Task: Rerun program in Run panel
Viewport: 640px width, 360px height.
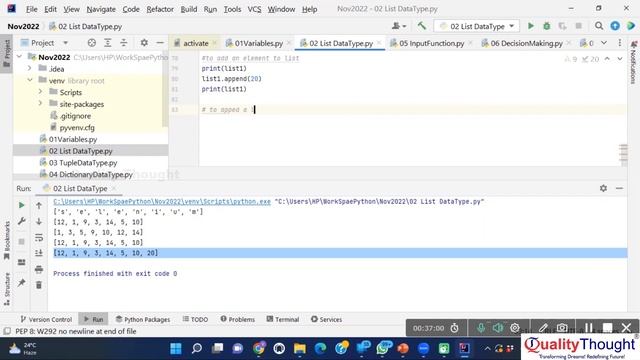Action: (22, 205)
